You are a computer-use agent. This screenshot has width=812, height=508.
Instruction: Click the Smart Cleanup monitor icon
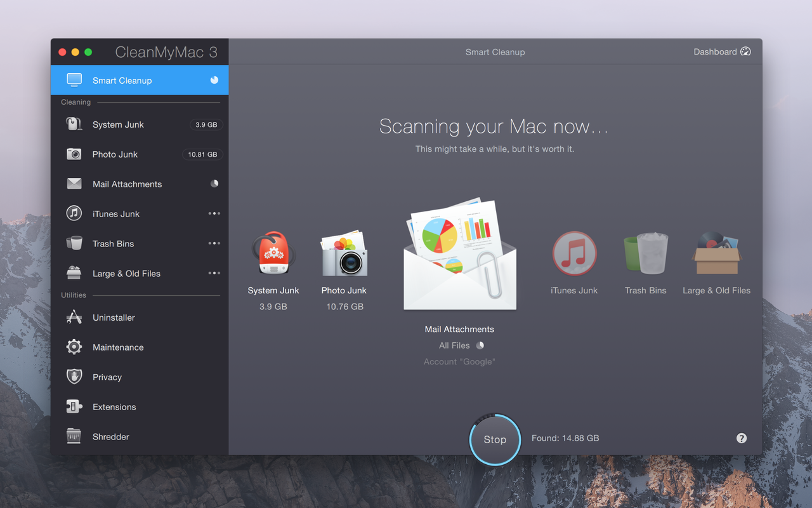(x=74, y=80)
